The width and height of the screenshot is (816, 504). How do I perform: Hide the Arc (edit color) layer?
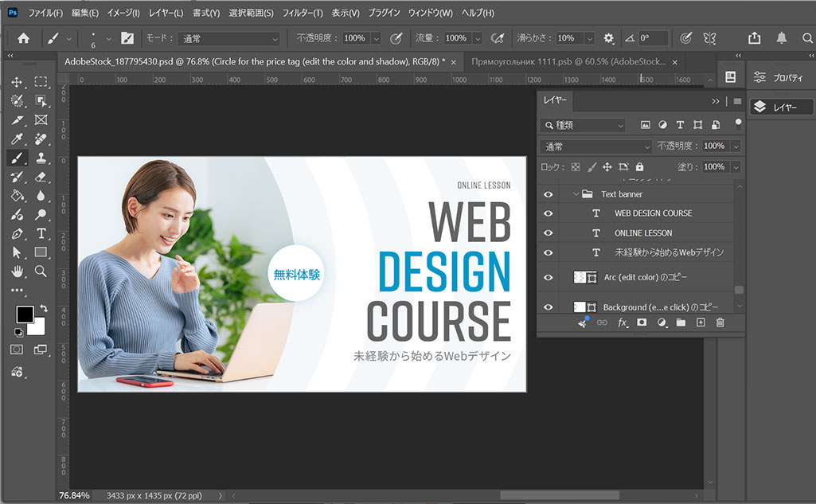pyautogui.click(x=548, y=278)
